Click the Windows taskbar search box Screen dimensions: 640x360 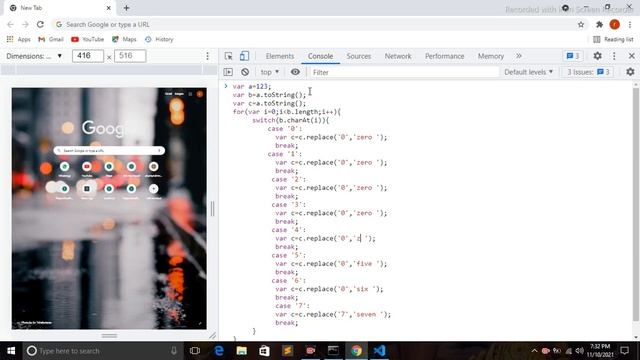[102, 351]
